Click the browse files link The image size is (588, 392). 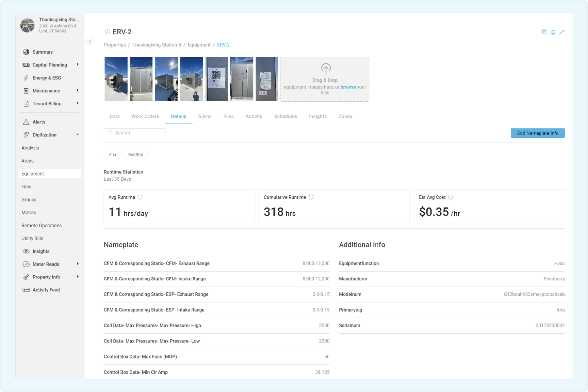point(348,87)
